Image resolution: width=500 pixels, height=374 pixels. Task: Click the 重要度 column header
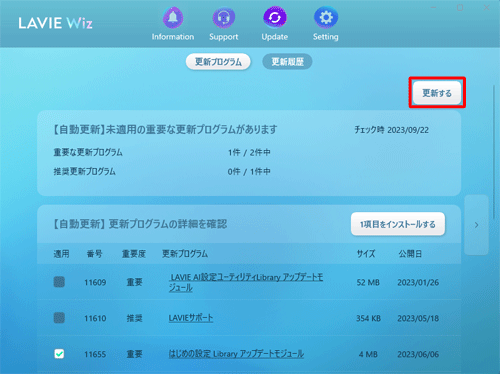(134, 254)
